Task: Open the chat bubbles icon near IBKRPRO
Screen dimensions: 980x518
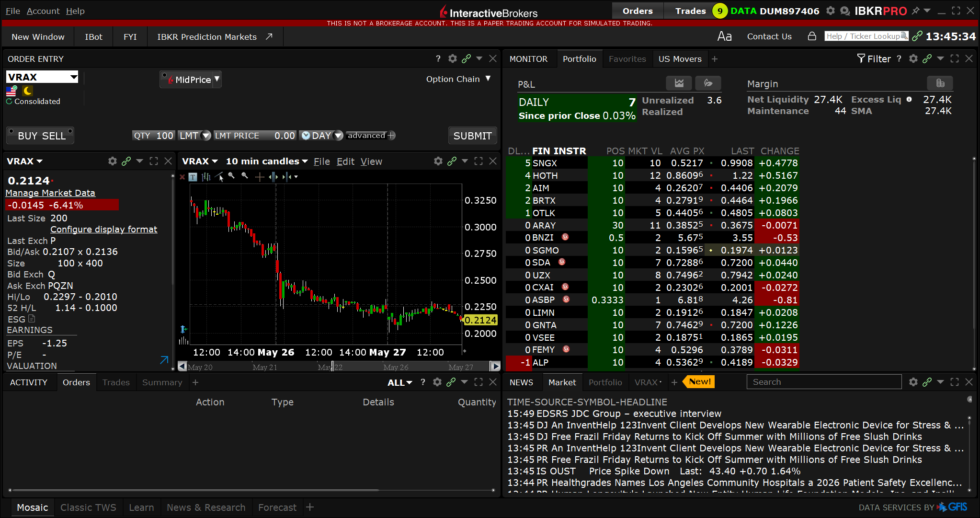Action: 845,11
